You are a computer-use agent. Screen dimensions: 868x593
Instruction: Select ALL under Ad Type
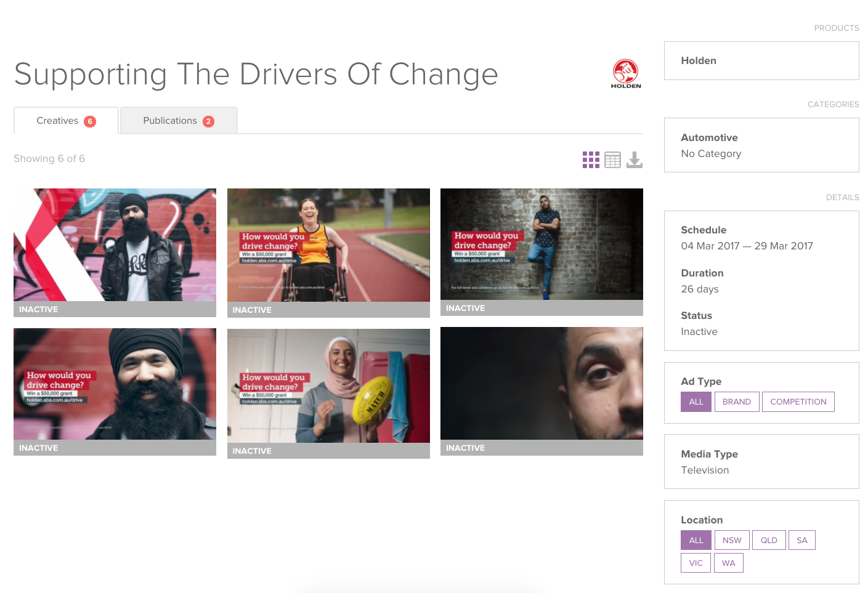tap(696, 401)
